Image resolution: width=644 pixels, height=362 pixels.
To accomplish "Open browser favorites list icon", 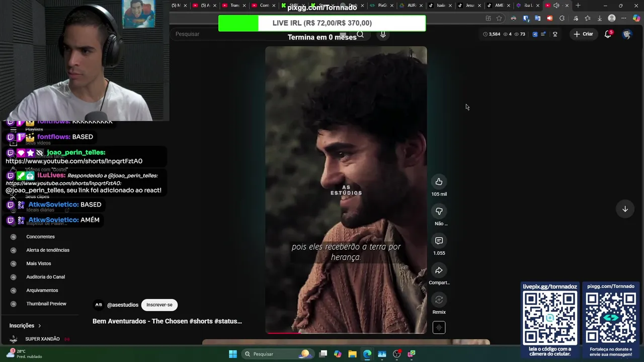I will click(587, 18).
